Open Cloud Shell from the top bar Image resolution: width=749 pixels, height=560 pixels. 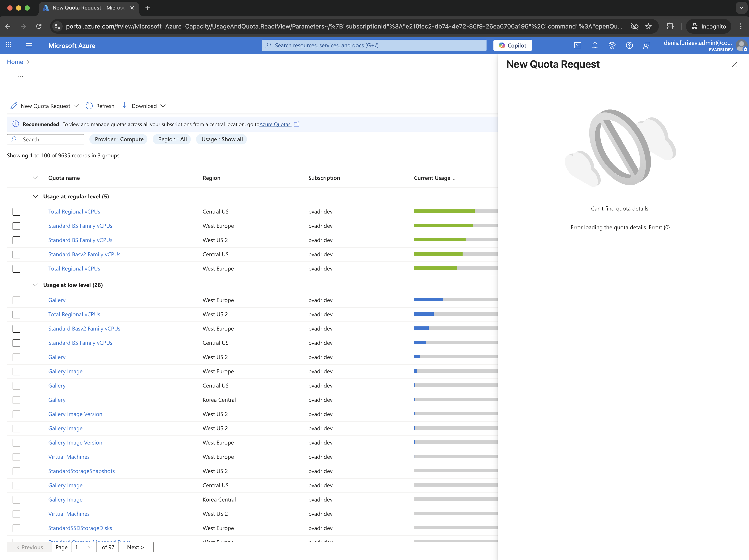[x=578, y=45]
